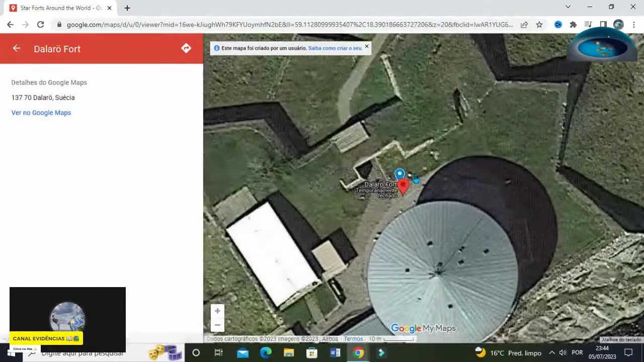Switch to Chrome in taskbar

pos(358,353)
